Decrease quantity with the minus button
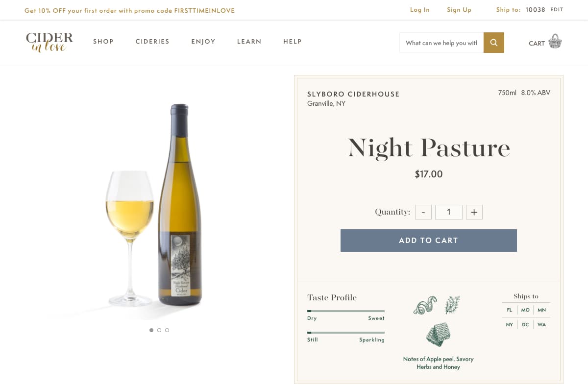Screen dimensions: 588x389 423,212
